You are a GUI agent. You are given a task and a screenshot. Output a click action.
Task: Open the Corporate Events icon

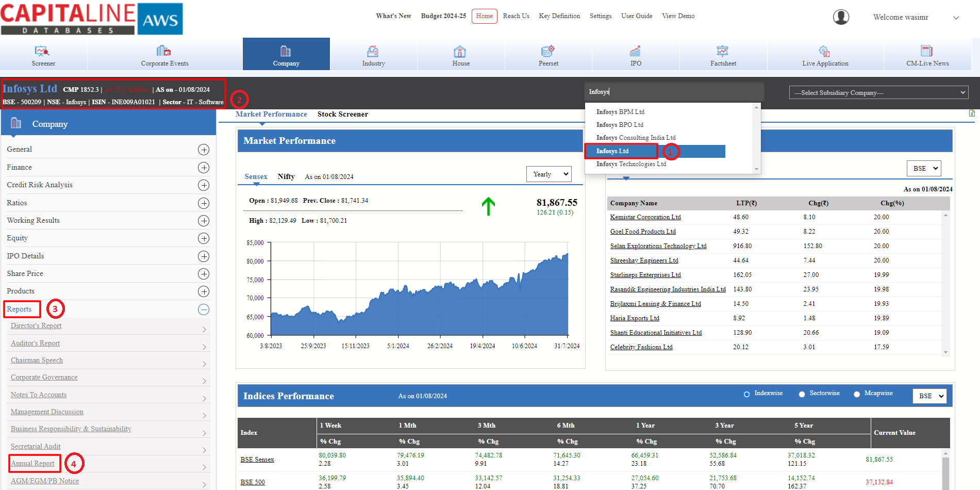point(164,51)
